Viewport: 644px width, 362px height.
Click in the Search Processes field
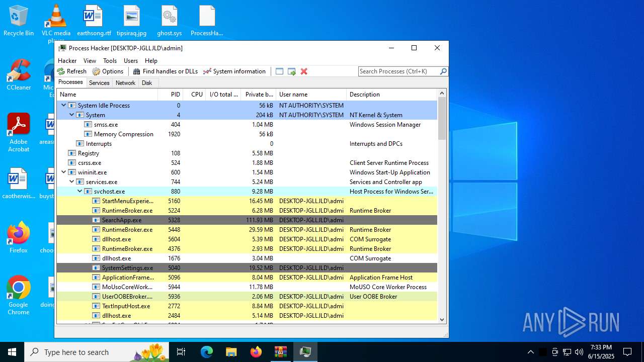coord(398,71)
